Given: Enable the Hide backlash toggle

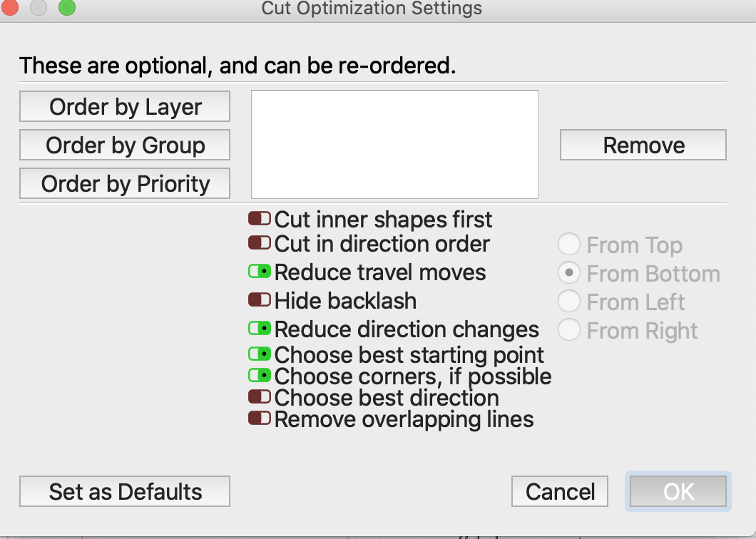Looking at the screenshot, I should pyautogui.click(x=260, y=300).
